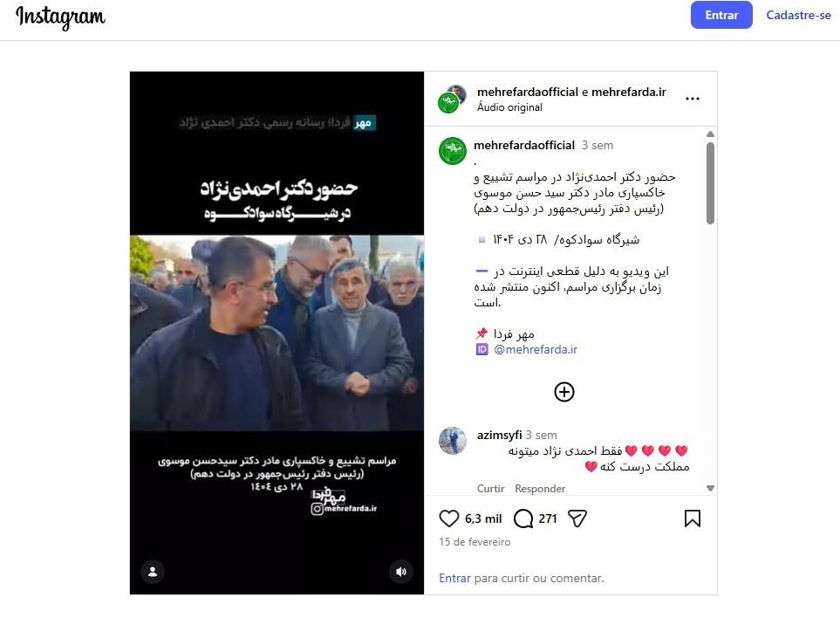Click the Entrar login button
Viewport: 840px width, 618px height.
click(x=721, y=15)
